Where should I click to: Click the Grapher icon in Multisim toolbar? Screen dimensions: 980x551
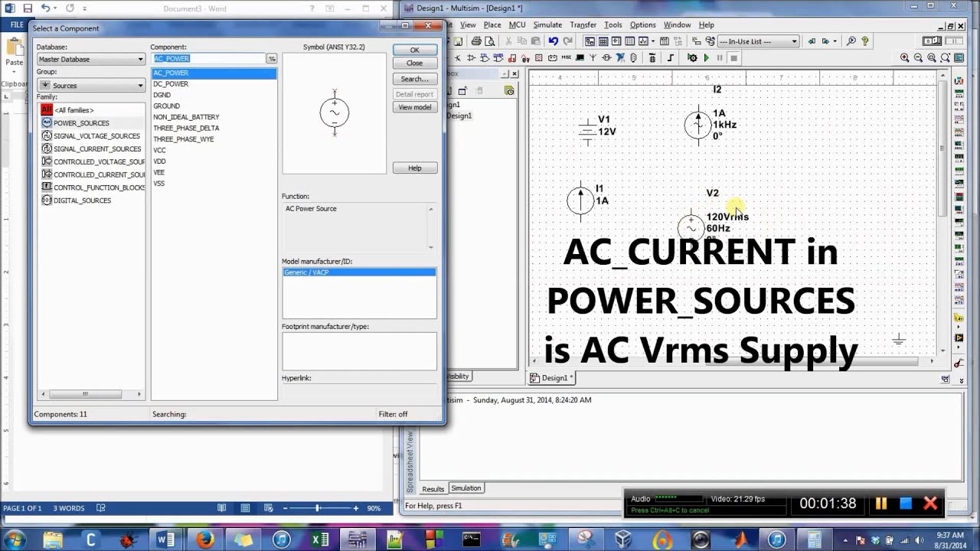coord(643,41)
